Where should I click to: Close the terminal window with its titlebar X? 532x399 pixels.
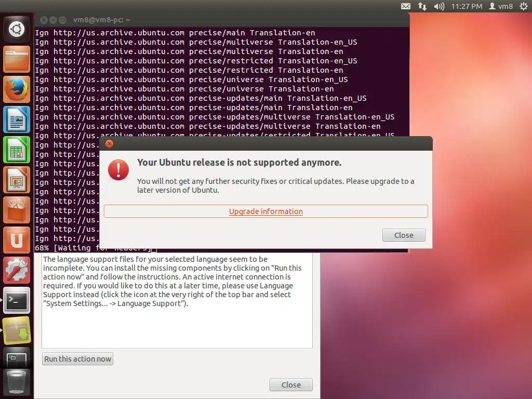pyautogui.click(x=44, y=20)
